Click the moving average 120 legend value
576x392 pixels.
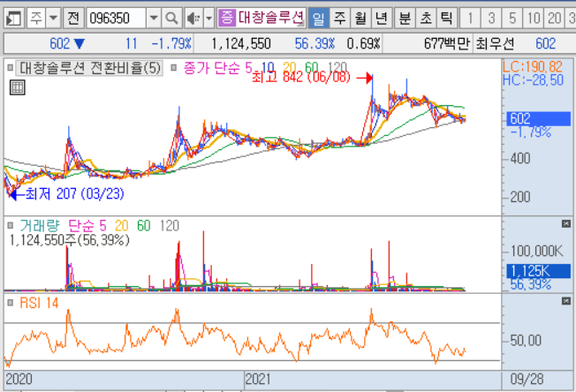coord(337,67)
